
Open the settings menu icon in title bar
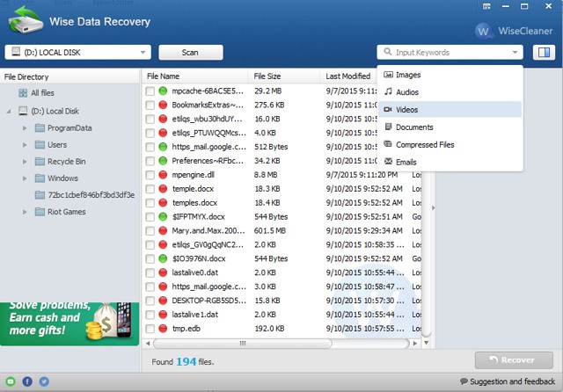point(486,6)
